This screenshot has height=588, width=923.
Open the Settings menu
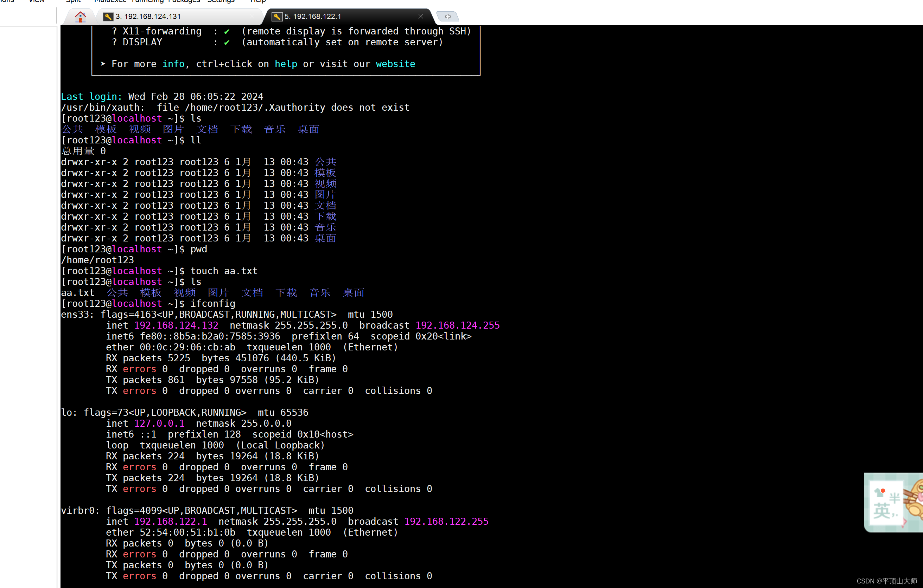click(x=221, y=1)
